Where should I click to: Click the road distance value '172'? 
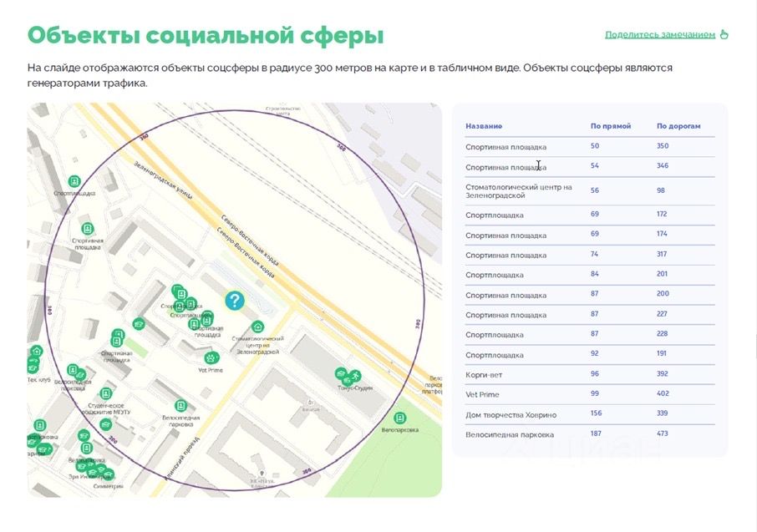(x=662, y=214)
